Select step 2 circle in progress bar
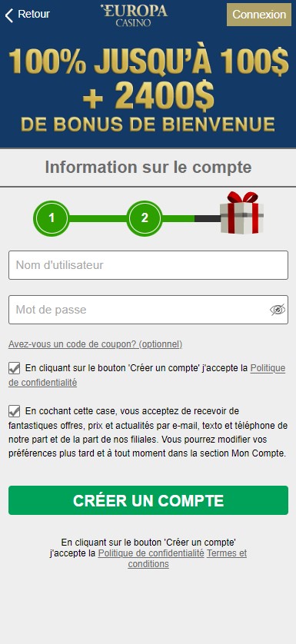The width and height of the screenshot is (296, 644). coord(145,218)
